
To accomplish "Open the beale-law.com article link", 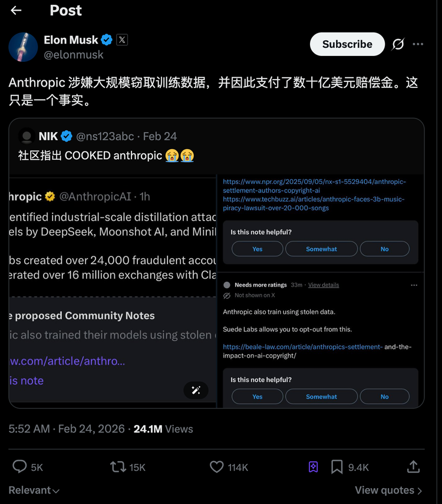I will pyautogui.click(x=303, y=347).
